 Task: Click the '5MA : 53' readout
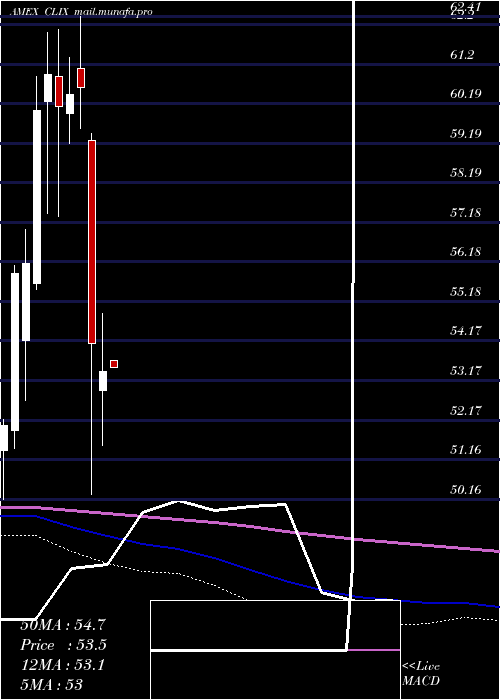pyautogui.click(x=51, y=685)
